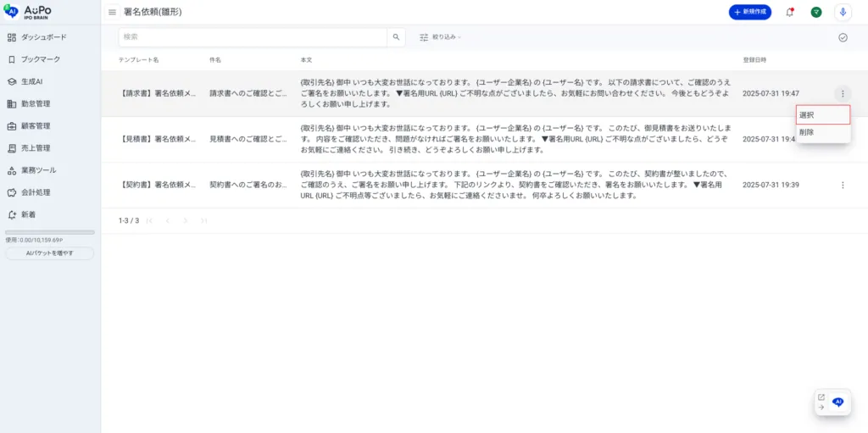This screenshot has width=868, height=433.
Task: Open three-dot menu for 契約書 row
Action: point(843,185)
